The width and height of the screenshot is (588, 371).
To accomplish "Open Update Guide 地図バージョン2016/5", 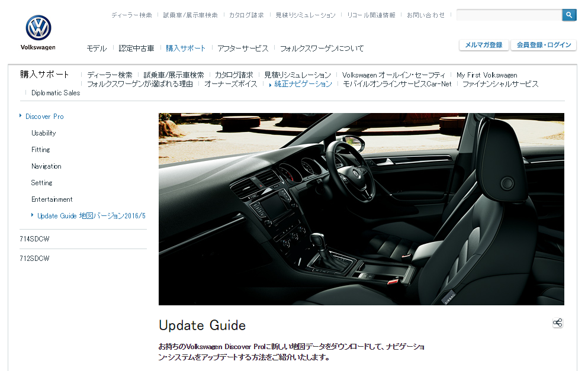I will coord(91,216).
